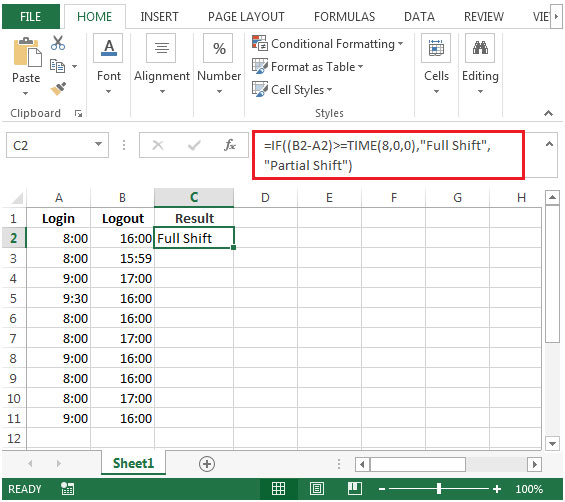This screenshot has height=502, width=565.
Task: Click the Format as Table button
Action: point(307,67)
